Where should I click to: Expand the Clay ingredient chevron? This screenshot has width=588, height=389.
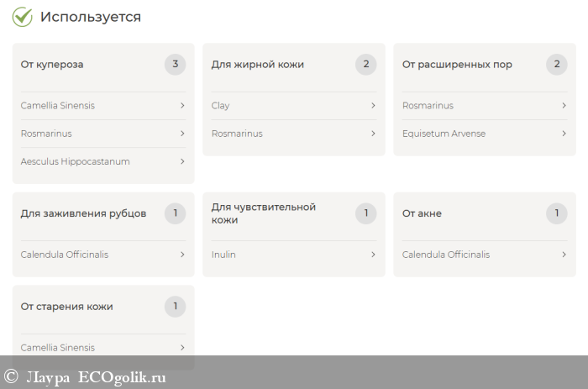coord(373,106)
